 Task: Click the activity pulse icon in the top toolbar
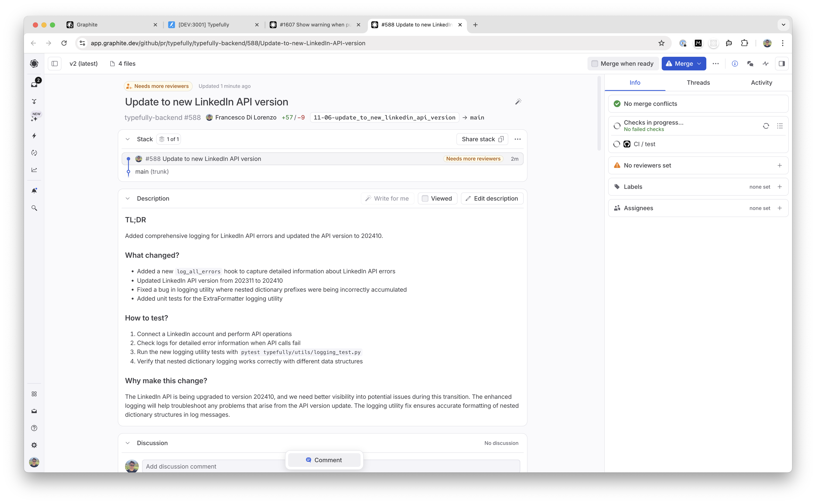(x=766, y=64)
